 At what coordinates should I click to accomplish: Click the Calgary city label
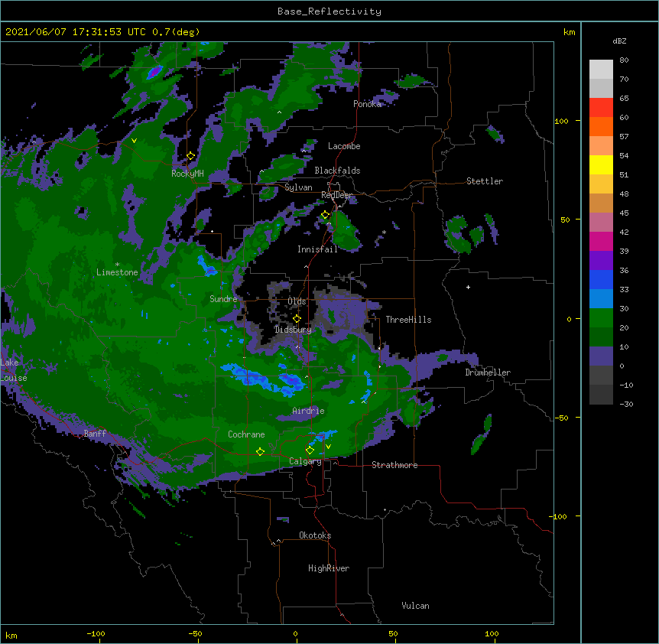coord(305,461)
